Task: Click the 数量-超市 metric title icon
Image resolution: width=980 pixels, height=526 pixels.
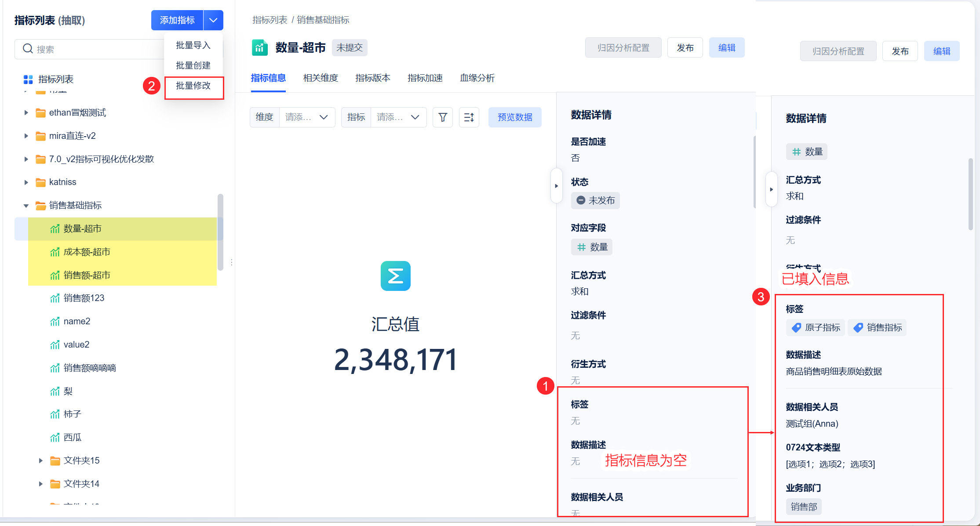Action: pyautogui.click(x=260, y=47)
